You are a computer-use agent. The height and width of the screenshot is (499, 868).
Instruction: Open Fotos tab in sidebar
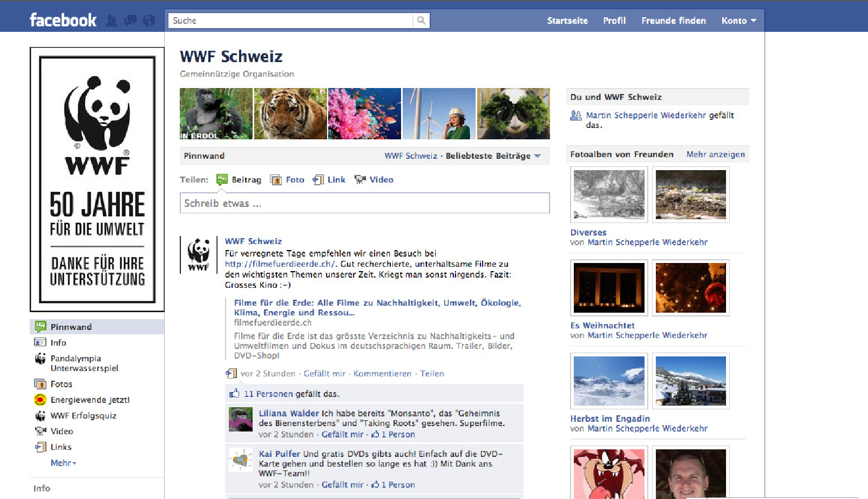tap(61, 384)
